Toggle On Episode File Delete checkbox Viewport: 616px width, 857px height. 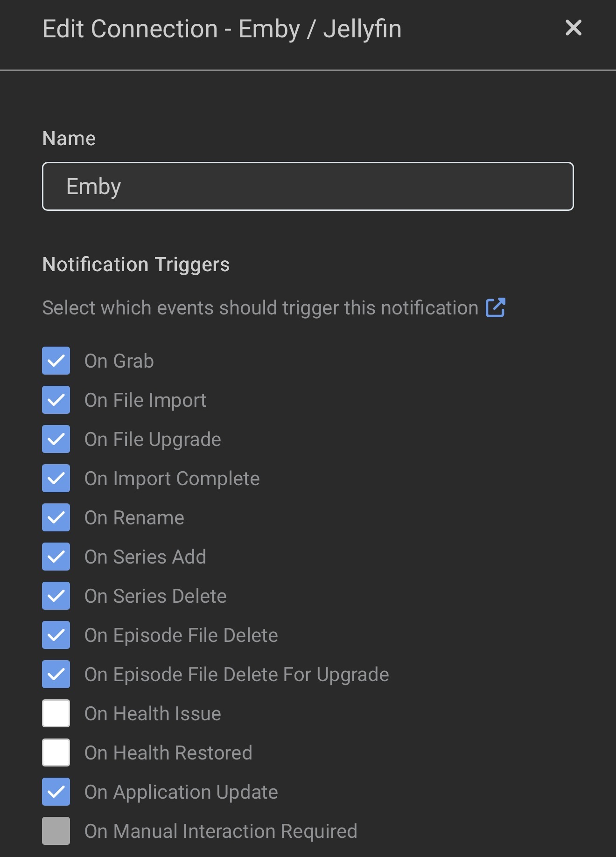(56, 635)
